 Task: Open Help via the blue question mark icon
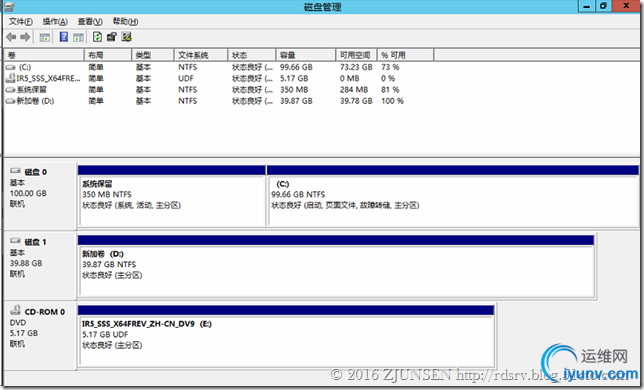(64, 37)
